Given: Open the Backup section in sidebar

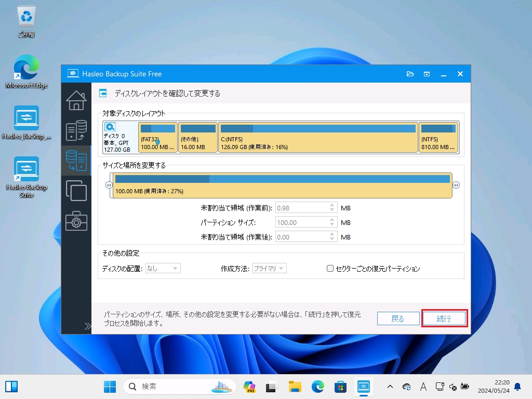Looking at the screenshot, I should (x=76, y=130).
